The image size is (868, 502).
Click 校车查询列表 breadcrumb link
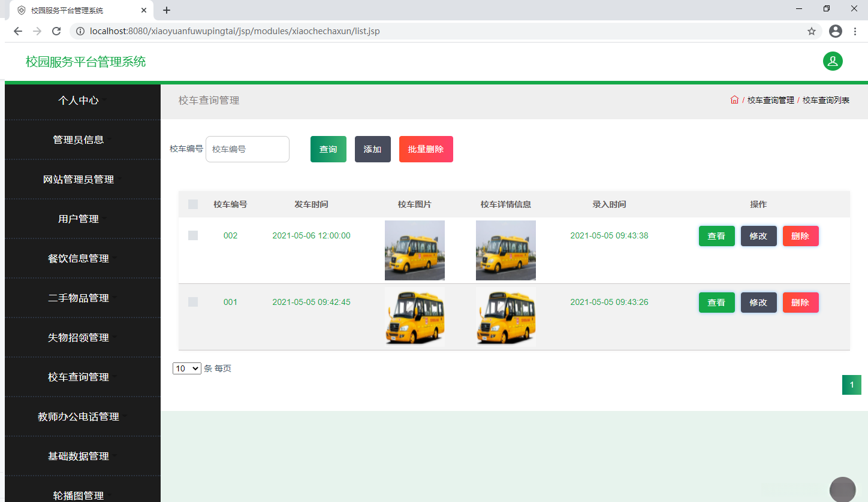(x=826, y=100)
